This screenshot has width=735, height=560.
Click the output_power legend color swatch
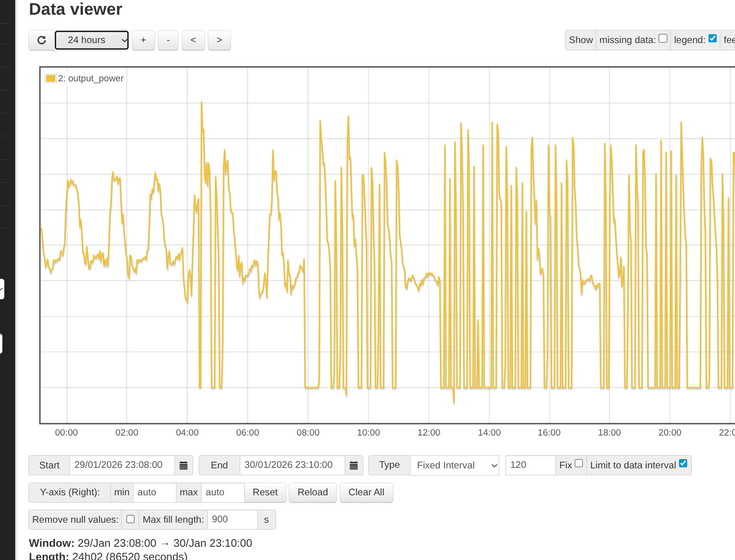(51, 78)
